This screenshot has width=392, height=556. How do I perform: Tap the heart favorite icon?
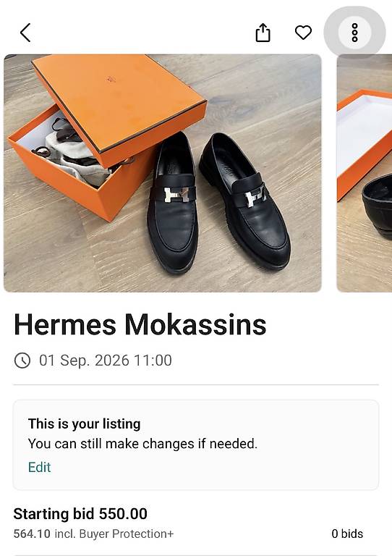coord(303,33)
